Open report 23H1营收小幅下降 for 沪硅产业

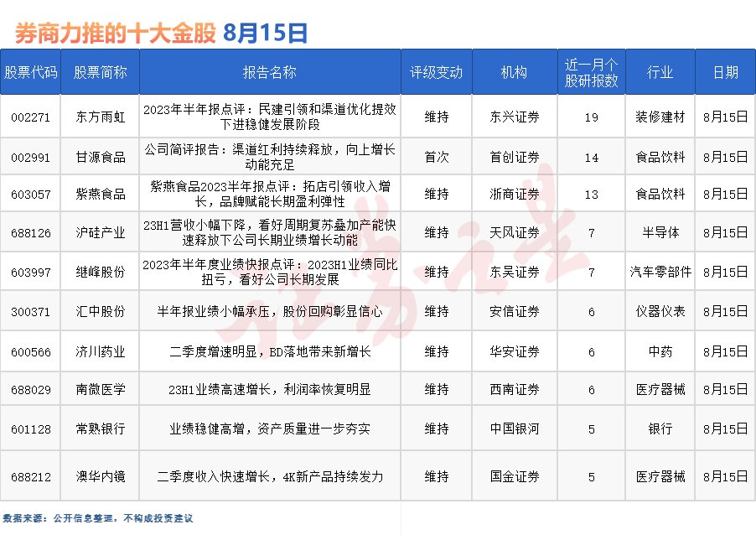point(270,232)
